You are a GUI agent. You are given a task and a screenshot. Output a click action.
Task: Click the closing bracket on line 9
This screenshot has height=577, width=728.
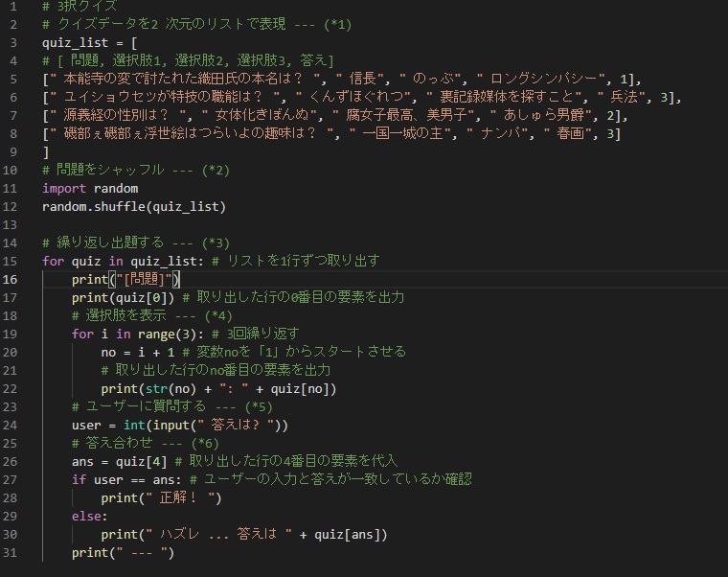coord(46,151)
